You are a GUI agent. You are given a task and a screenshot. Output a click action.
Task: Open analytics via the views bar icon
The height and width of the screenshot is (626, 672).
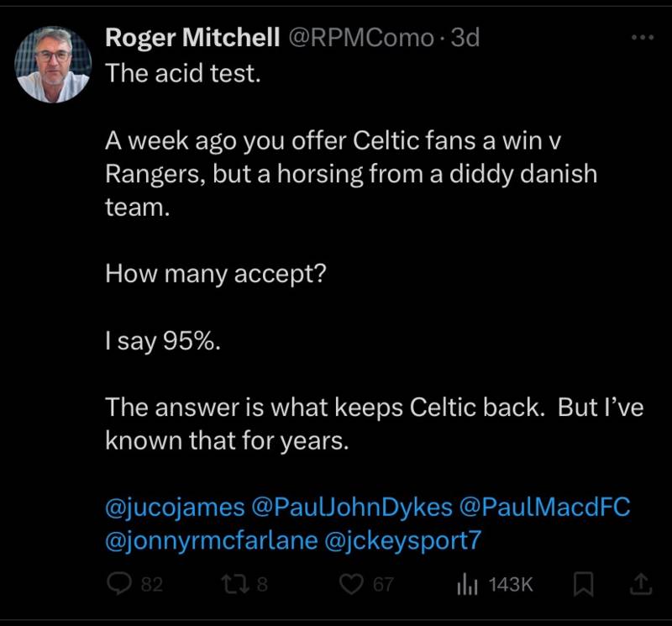pyautogui.click(x=465, y=586)
